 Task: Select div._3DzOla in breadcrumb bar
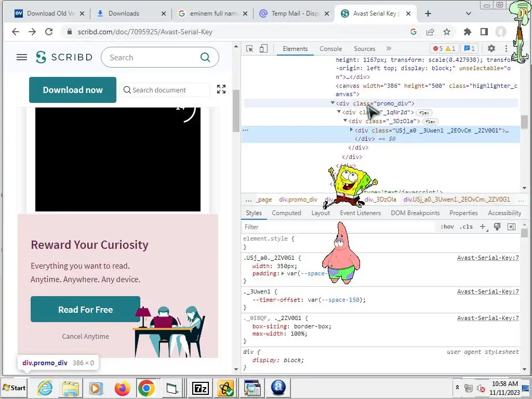point(380,199)
